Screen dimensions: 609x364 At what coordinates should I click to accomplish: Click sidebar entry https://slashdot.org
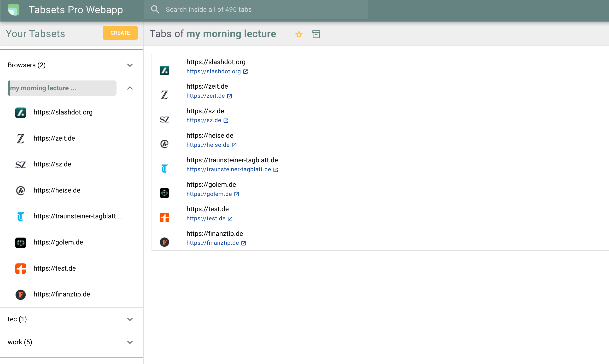point(63,112)
